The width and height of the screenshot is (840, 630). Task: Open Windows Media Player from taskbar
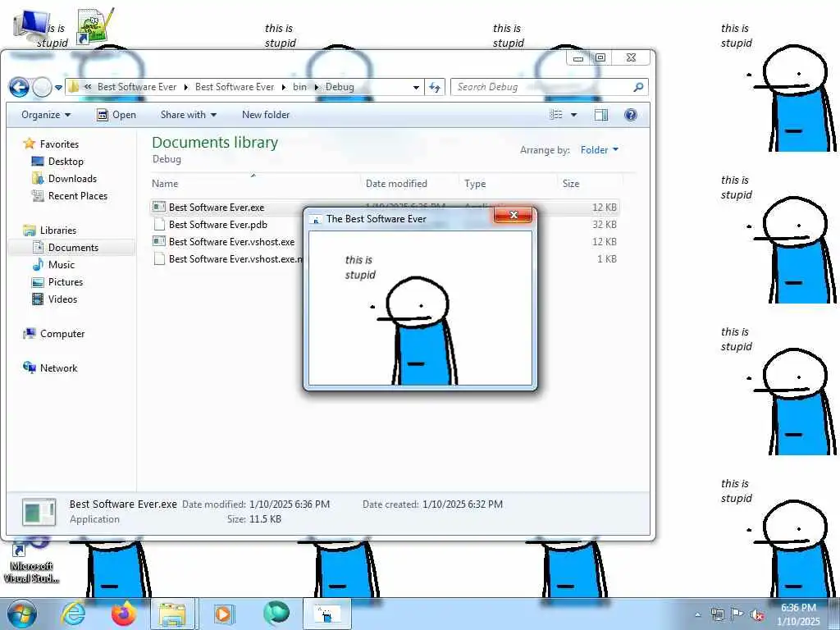[223, 614]
